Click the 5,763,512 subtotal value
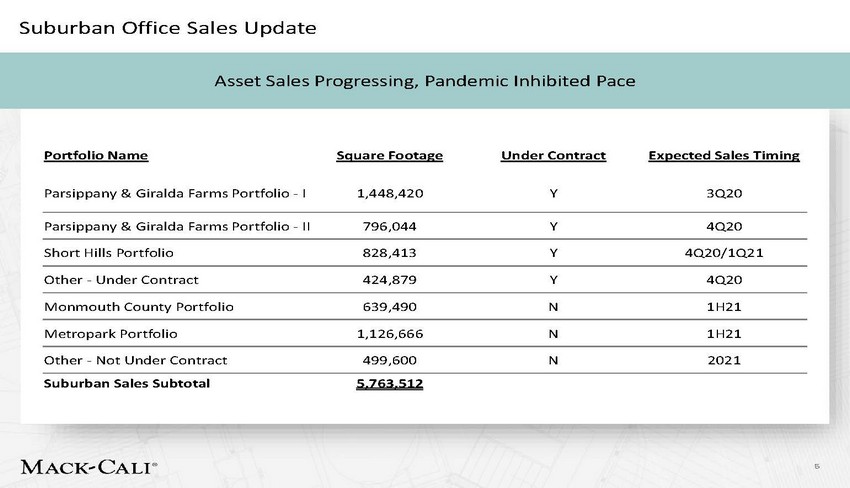The width and height of the screenshot is (850, 488). (x=389, y=384)
